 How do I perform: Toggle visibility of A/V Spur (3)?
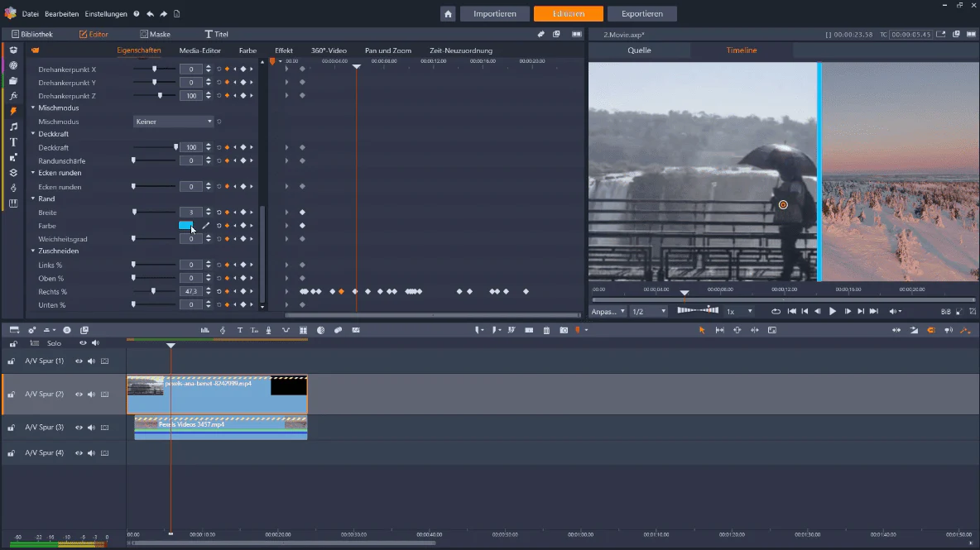pyautogui.click(x=79, y=428)
